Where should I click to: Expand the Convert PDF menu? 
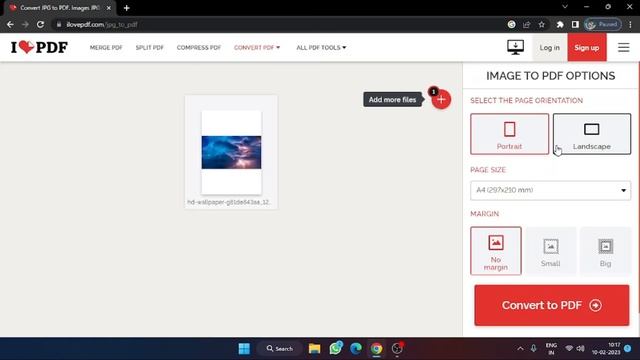tap(257, 48)
